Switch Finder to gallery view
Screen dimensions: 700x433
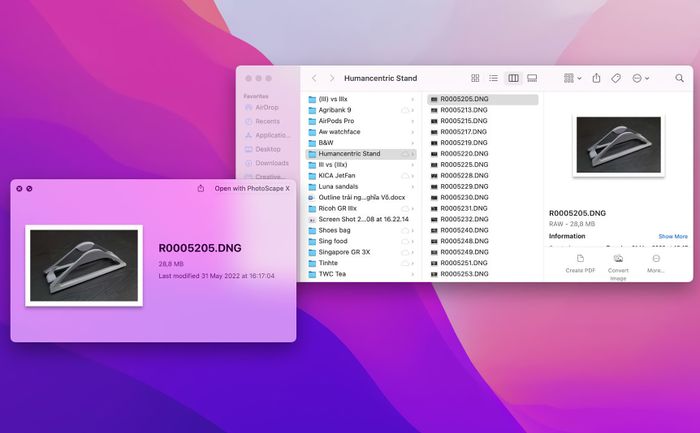click(532, 78)
